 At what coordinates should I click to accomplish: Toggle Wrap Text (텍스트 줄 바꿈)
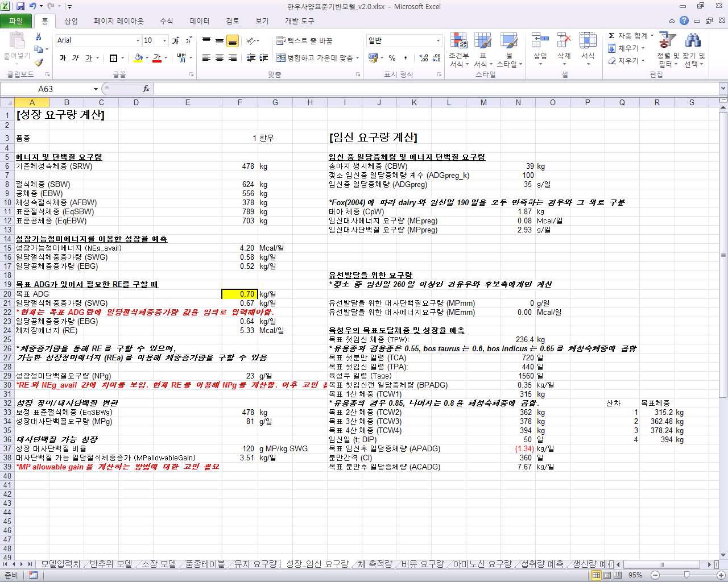(x=304, y=41)
